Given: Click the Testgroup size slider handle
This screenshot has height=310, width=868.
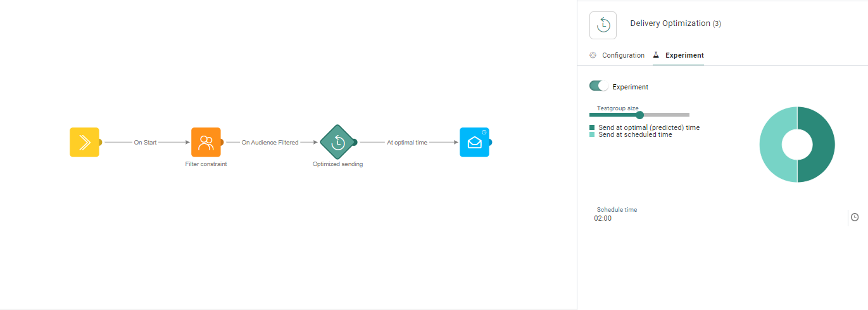Looking at the screenshot, I should 639,115.
